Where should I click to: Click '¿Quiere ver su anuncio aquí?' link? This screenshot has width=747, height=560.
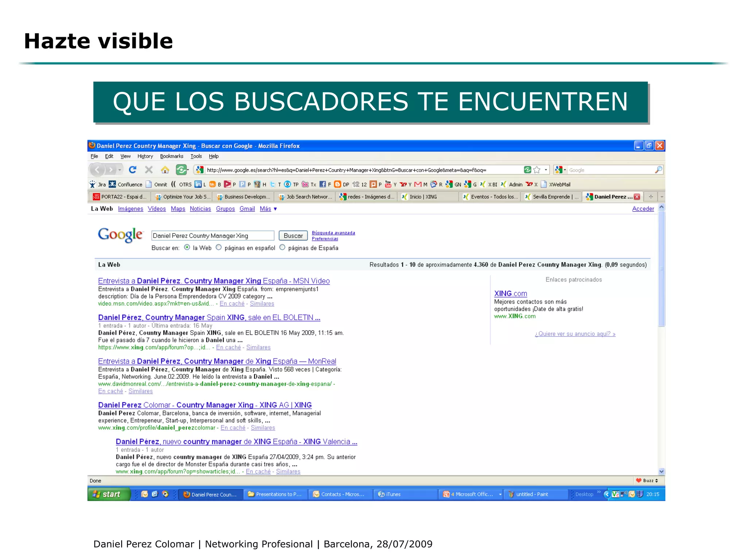click(575, 334)
